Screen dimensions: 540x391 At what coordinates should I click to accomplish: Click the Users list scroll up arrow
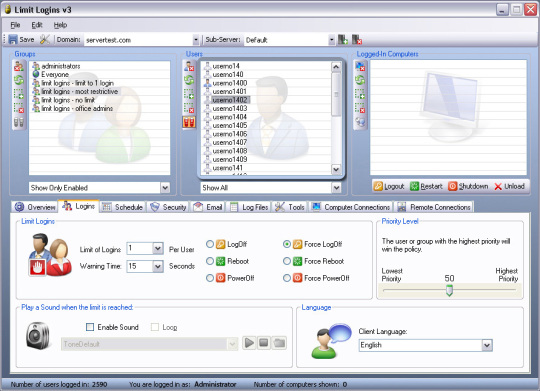[336, 67]
